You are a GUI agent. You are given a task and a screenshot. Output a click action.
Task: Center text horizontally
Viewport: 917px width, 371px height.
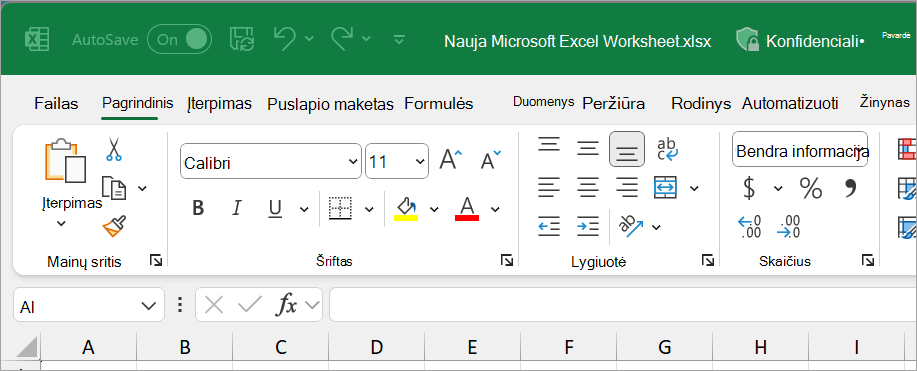point(588,187)
